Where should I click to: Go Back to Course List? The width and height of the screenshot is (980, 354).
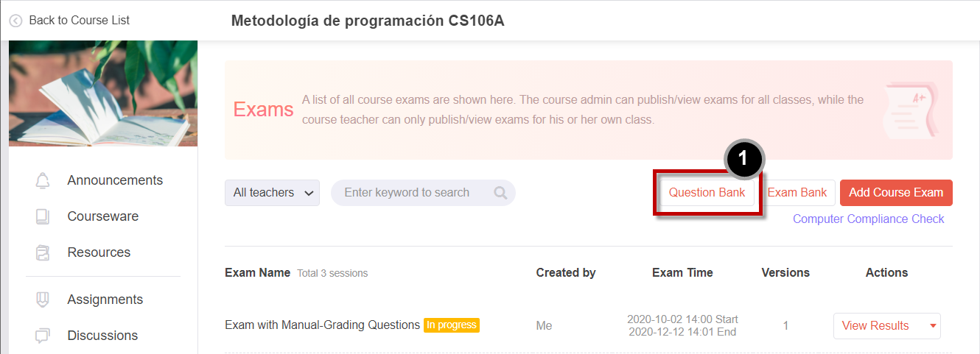pos(80,21)
